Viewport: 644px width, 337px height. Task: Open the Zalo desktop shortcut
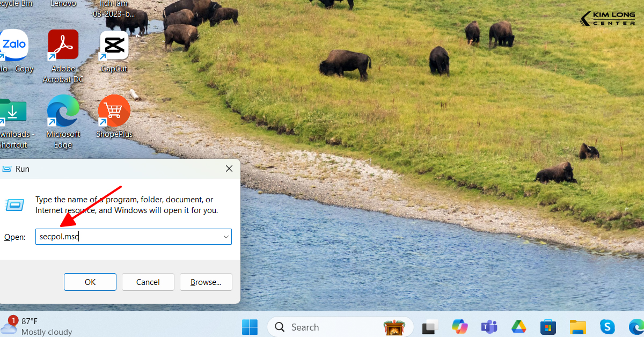tap(13, 46)
